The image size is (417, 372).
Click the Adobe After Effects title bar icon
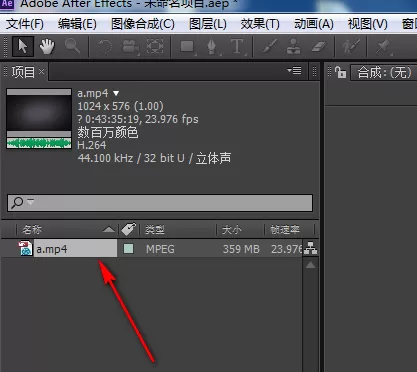pyautogui.click(x=7, y=4)
